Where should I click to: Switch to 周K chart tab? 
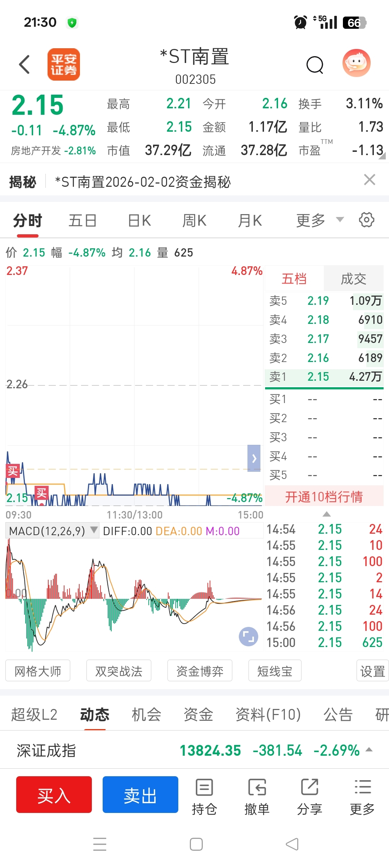coord(194,220)
